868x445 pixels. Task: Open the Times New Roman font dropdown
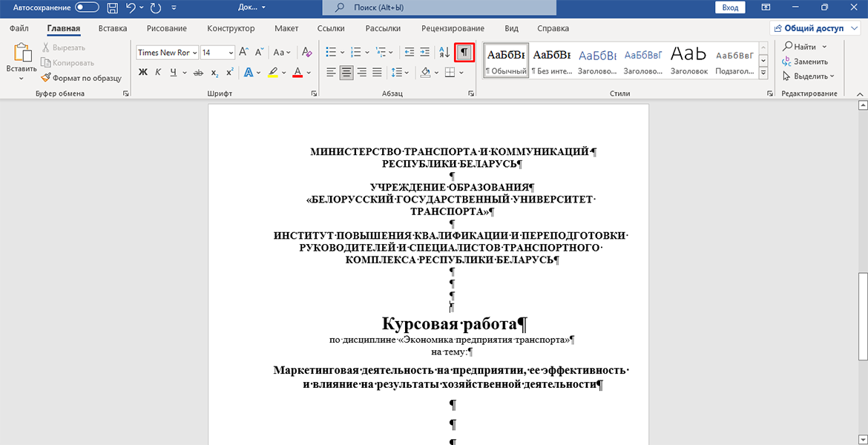click(167, 53)
